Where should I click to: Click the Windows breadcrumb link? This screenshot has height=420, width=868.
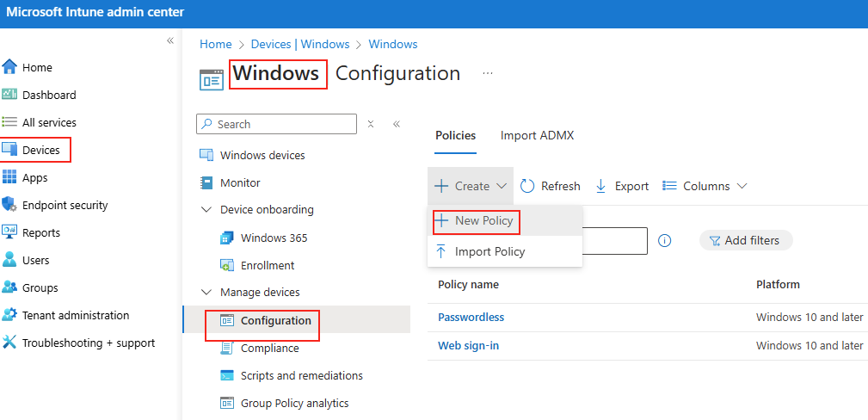click(x=393, y=45)
